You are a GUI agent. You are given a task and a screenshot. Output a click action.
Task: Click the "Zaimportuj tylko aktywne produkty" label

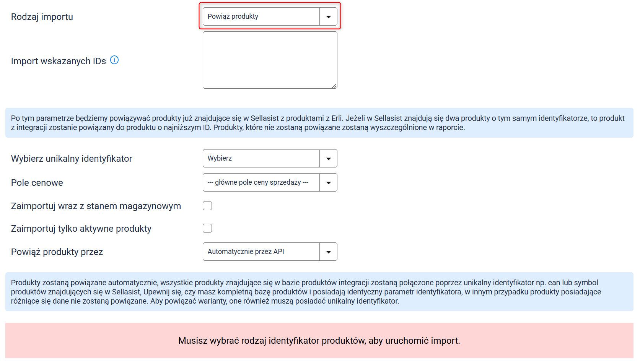coord(81,229)
